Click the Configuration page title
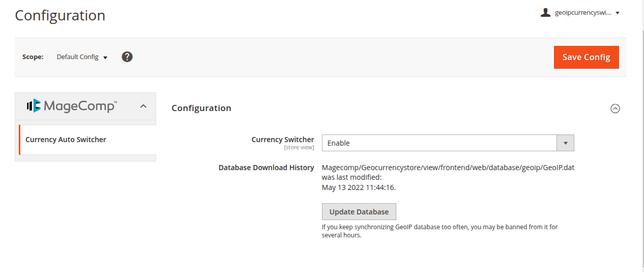Screen dimensions: 644x272 pyautogui.click(x=60, y=15)
